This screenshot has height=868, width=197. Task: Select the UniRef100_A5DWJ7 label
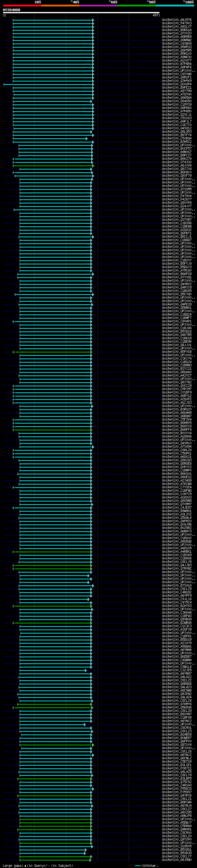(x=177, y=822)
